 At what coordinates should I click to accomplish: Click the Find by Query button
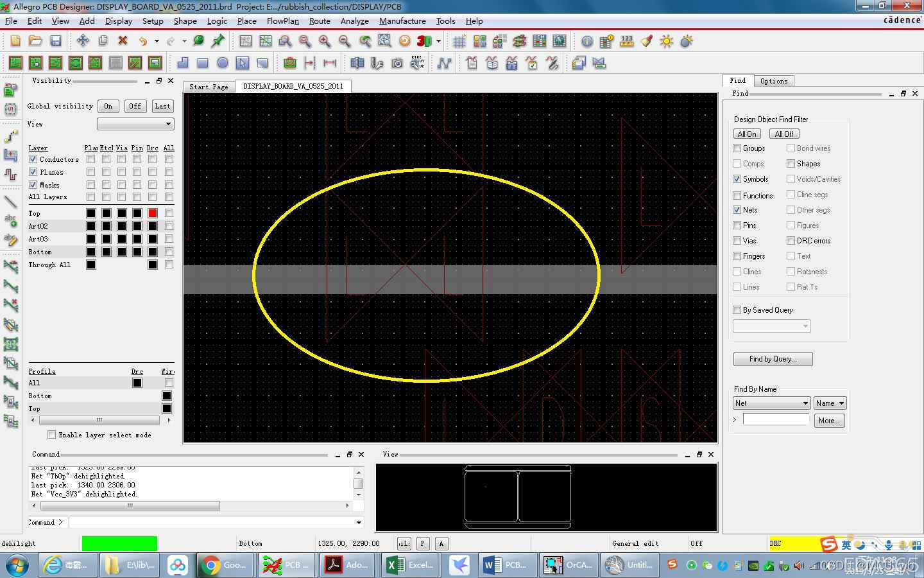pyautogui.click(x=773, y=358)
